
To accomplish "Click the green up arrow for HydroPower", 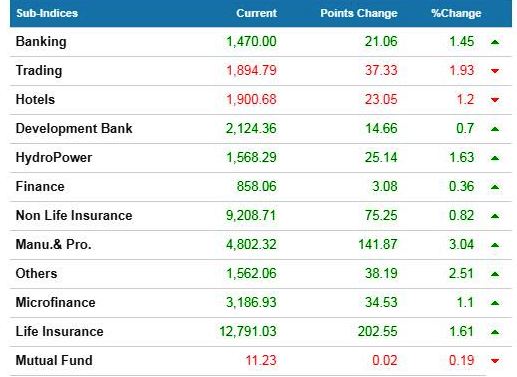I will (x=495, y=158).
